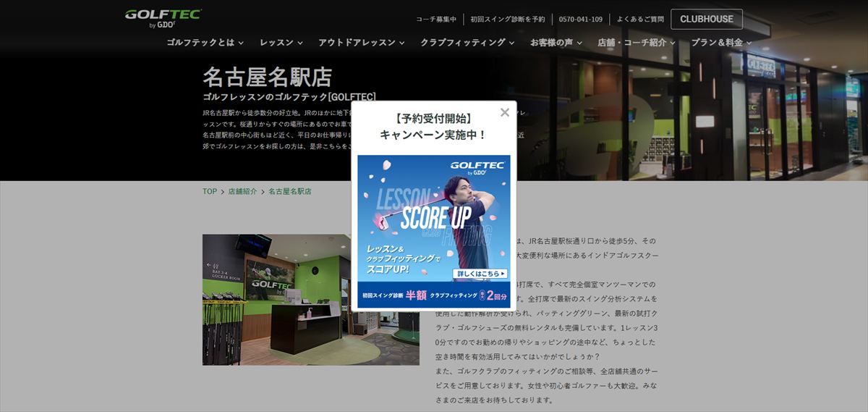Expand the レッスン menu
The height and width of the screenshot is (412, 868).
point(281,43)
